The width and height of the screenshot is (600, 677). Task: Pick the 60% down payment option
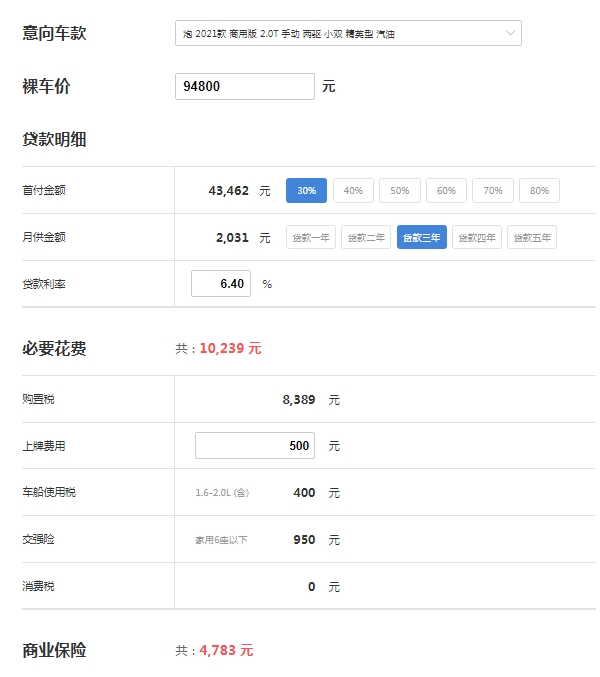point(446,190)
